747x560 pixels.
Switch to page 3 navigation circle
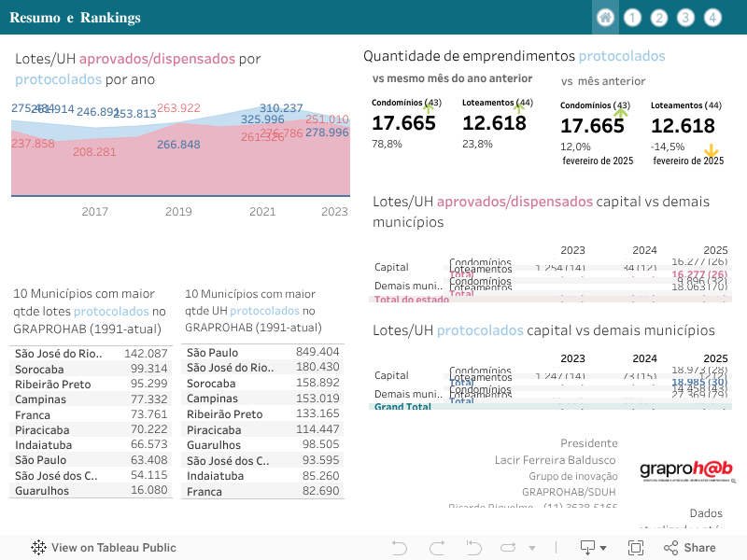(685, 18)
